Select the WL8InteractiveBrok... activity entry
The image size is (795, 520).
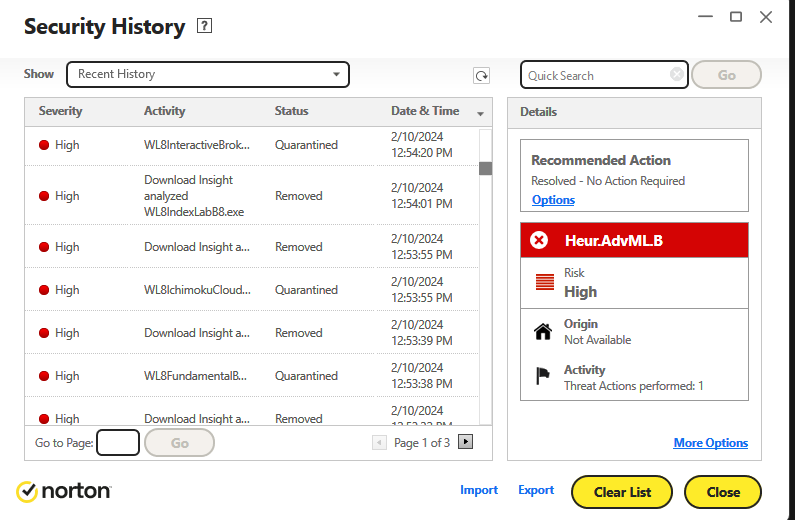pos(197,145)
